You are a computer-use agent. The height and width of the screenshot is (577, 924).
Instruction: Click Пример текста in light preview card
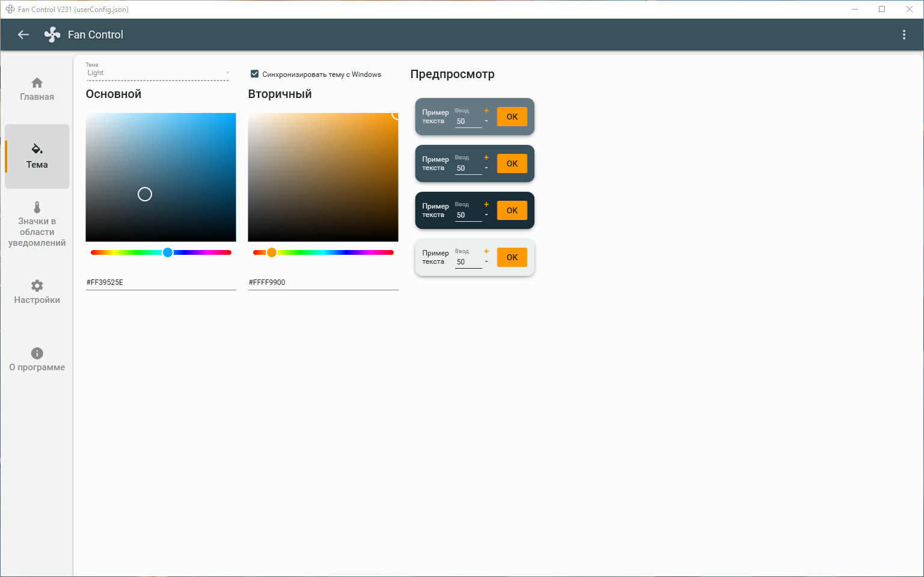point(435,257)
